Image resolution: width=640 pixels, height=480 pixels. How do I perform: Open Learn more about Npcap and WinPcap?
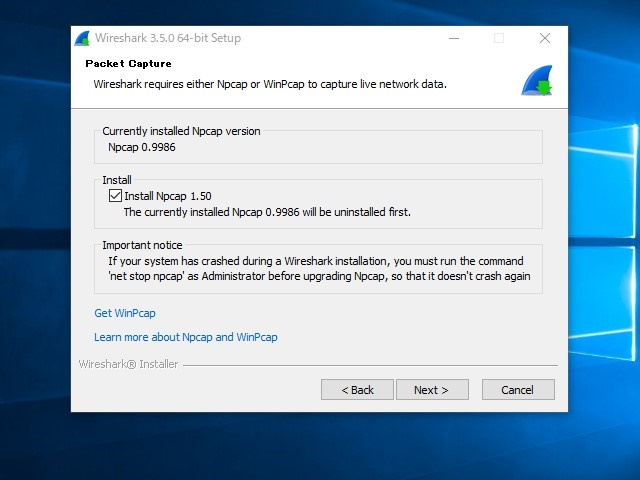[186, 337]
